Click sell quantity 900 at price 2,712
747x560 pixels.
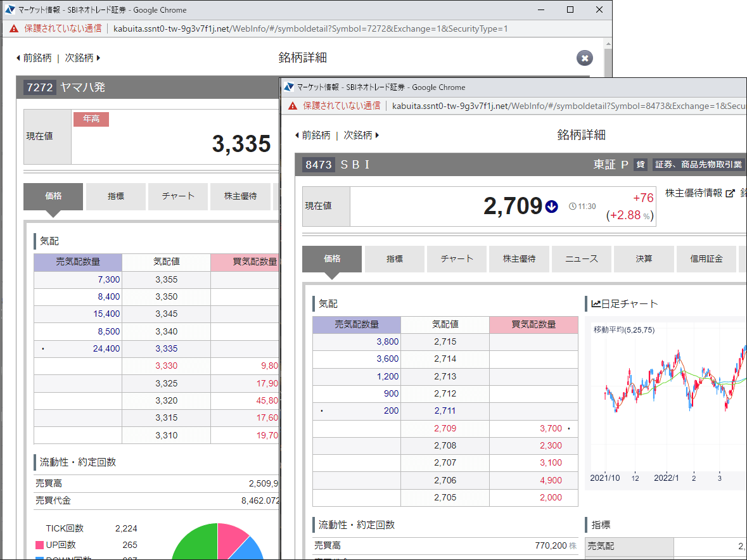(x=391, y=394)
